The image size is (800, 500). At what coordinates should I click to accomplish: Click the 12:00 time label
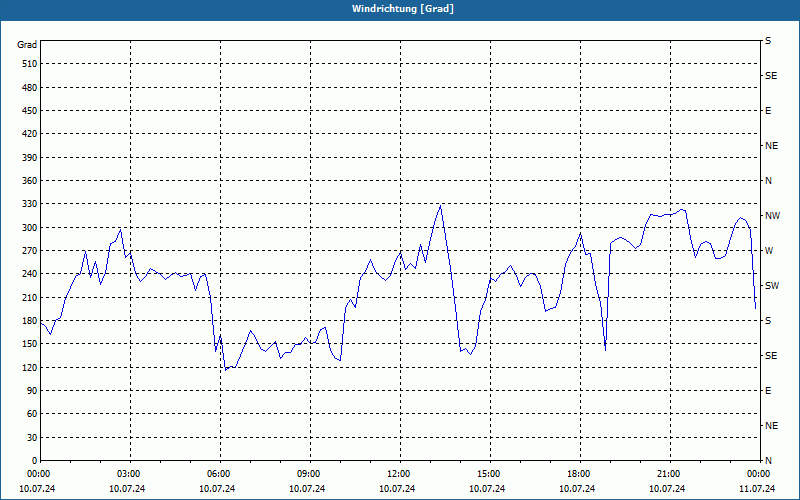click(x=398, y=473)
